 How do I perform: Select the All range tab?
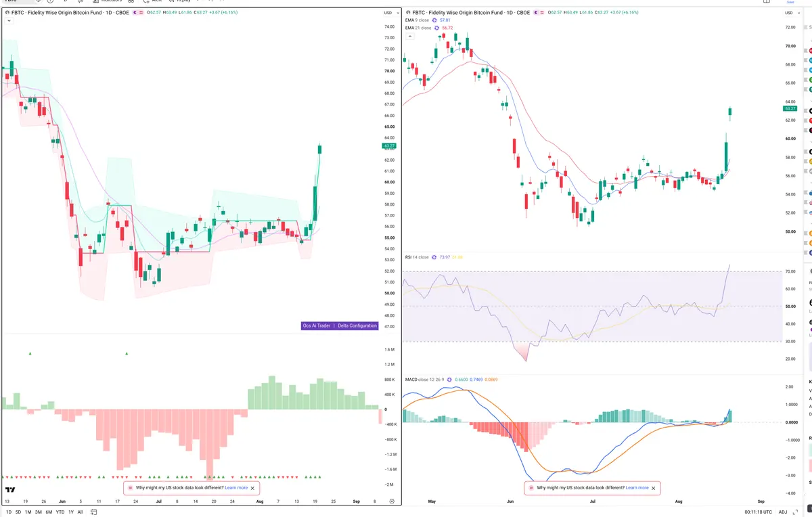[x=80, y=512]
